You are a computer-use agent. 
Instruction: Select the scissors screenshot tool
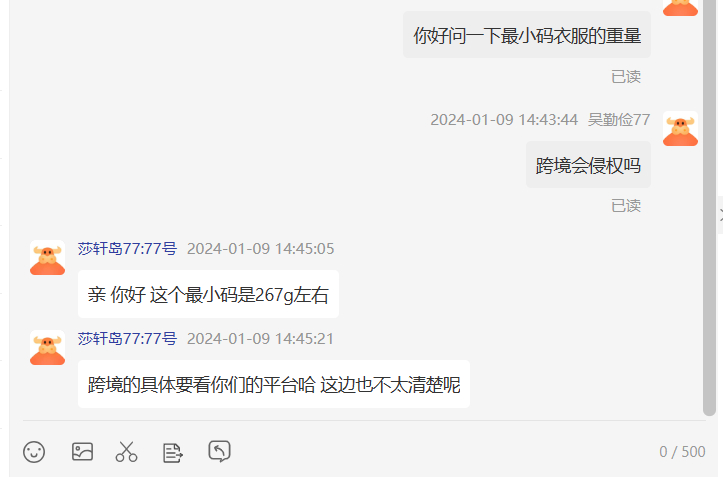[x=126, y=452]
